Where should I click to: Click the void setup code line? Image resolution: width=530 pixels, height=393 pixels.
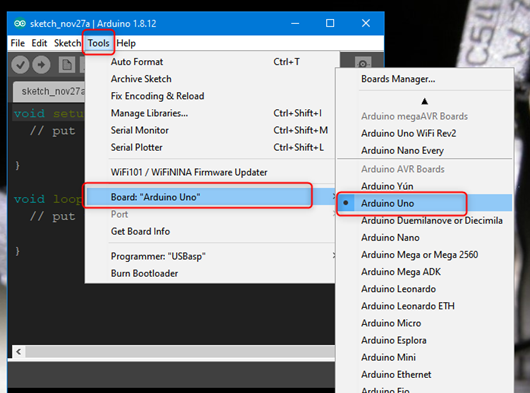[x=48, y=114]
